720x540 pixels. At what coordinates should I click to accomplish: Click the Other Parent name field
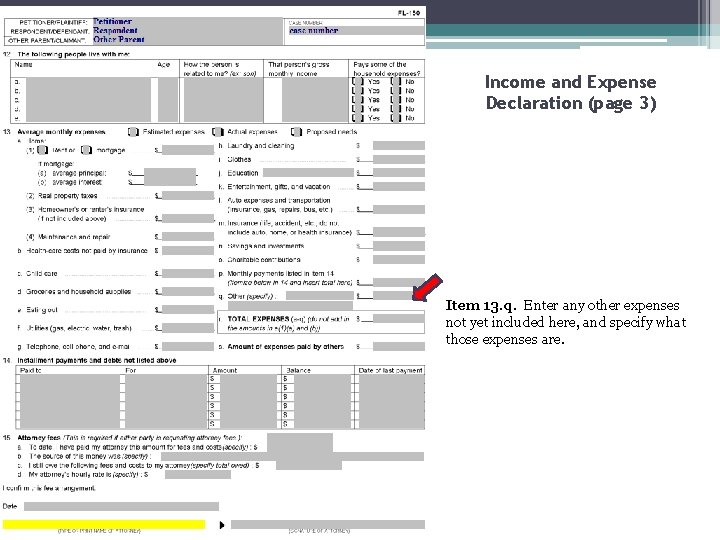click(188, 40)
